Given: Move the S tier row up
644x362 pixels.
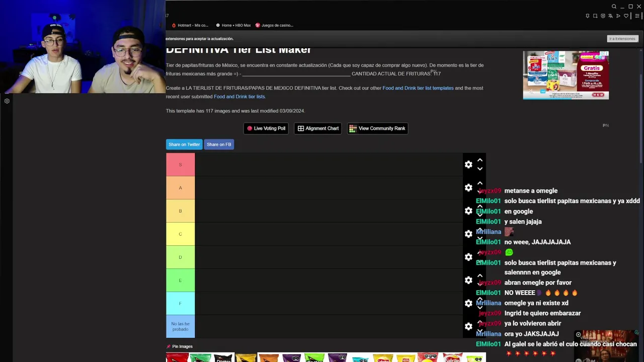Looking at the screenshot, I should pyautogui.click(x=480, y=160).
